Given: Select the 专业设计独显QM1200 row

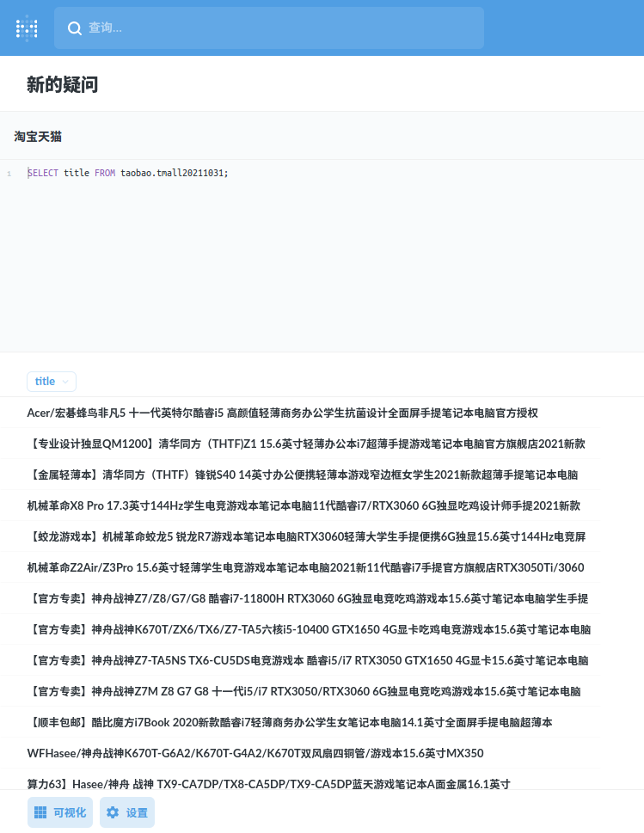Looking at the screenshot, I should (x=300, y=444).
